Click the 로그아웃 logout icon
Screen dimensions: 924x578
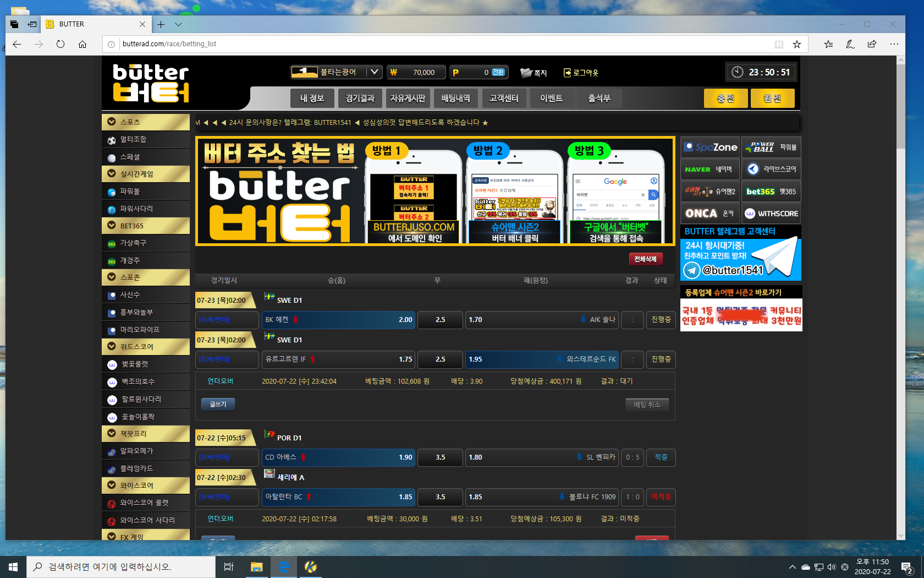pos(567,73)
